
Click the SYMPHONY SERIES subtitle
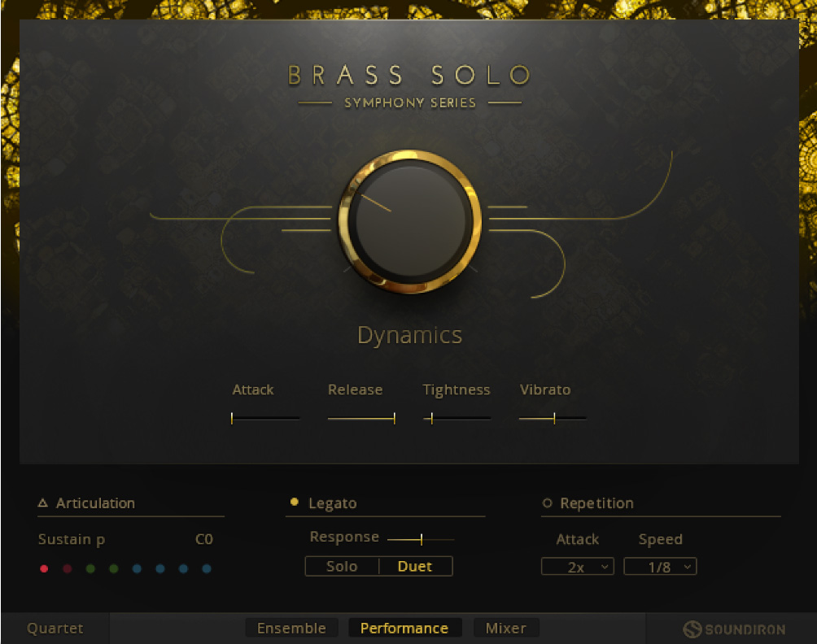coord(410,103)
